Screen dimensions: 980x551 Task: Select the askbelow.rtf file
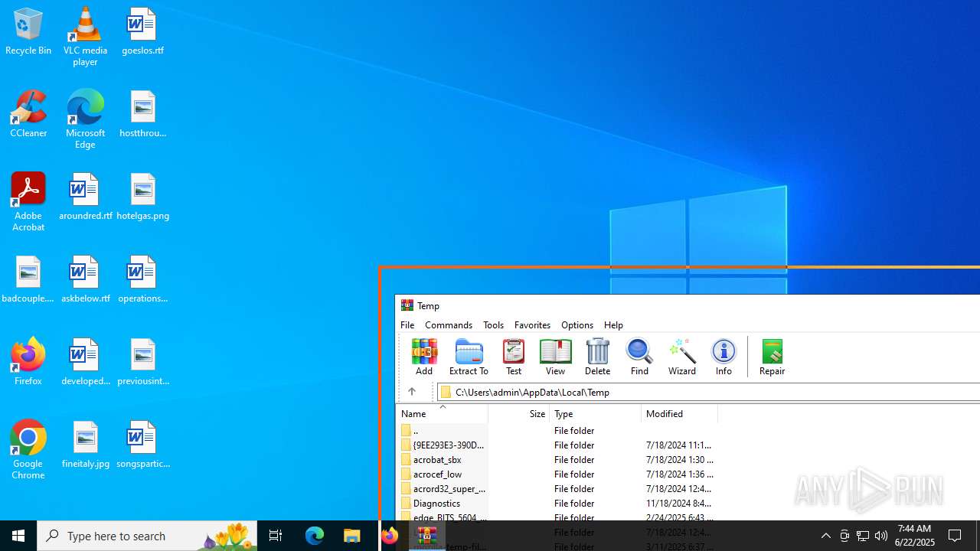pos(85,279)
